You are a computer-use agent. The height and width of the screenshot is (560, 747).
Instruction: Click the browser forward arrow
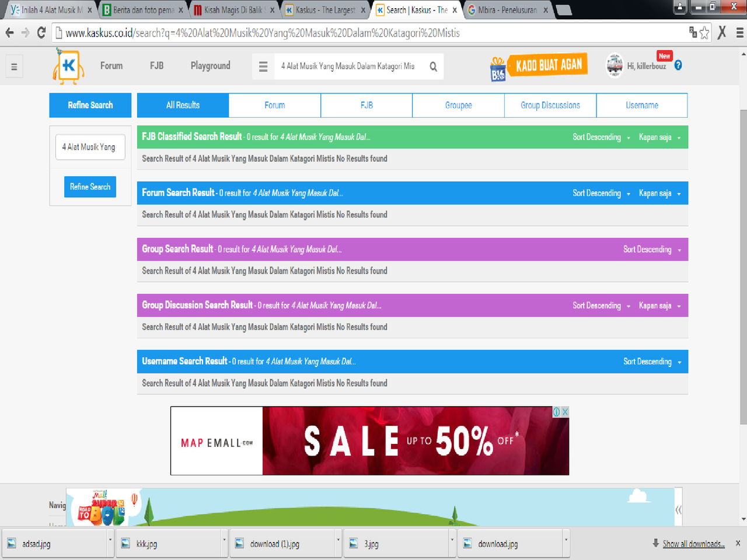pos(25,33)
